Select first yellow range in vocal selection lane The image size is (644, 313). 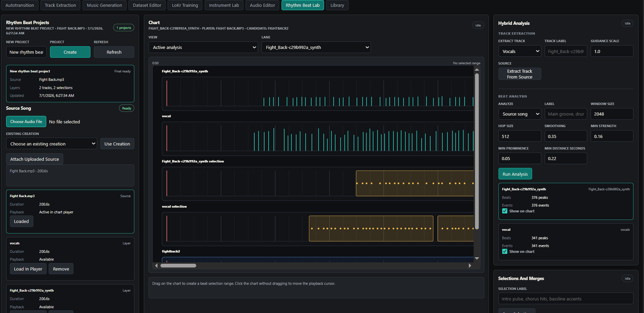371,228
